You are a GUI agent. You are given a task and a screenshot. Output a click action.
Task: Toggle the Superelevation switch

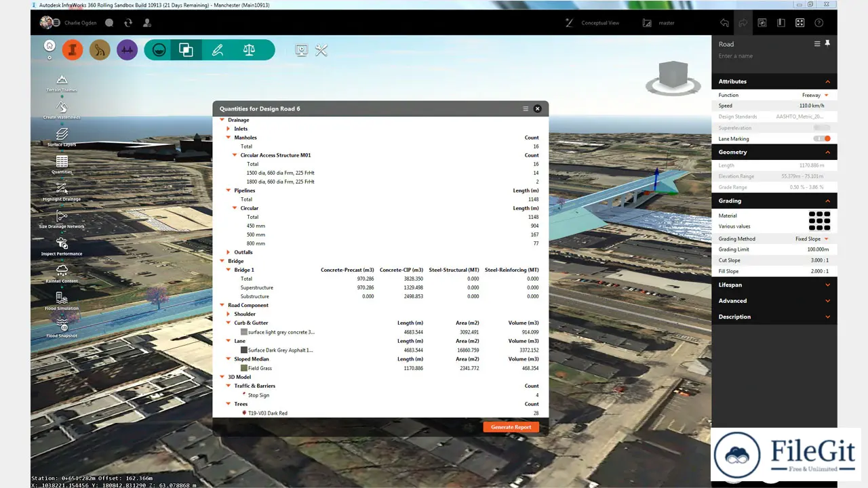pos(822,127)
